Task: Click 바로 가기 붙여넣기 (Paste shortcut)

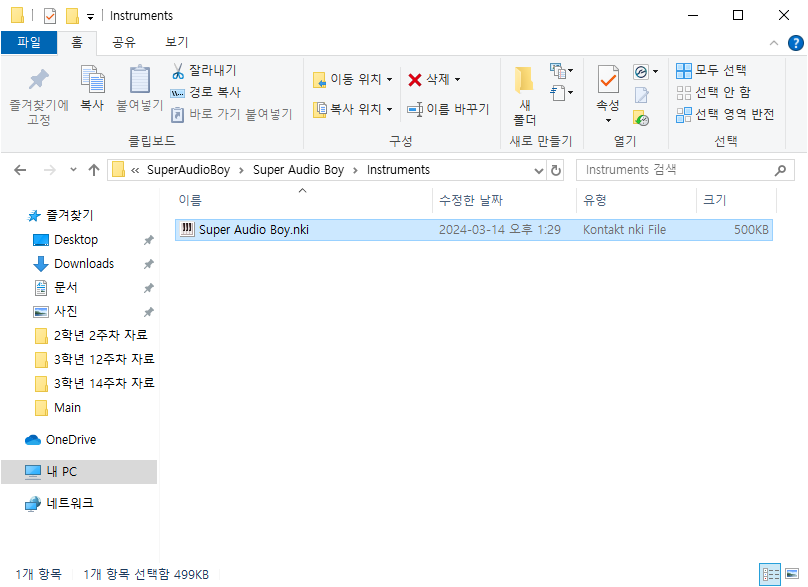Action: point(231,114)
